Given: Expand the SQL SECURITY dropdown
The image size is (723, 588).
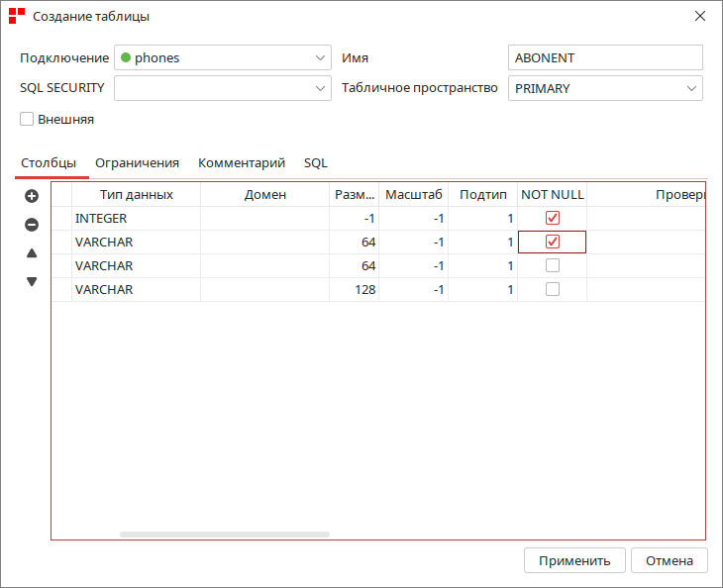Looking at the screenshot, I should (223, 88).
